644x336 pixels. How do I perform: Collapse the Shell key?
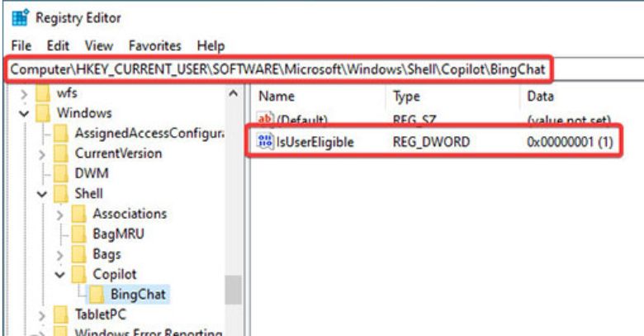point(41,193)
